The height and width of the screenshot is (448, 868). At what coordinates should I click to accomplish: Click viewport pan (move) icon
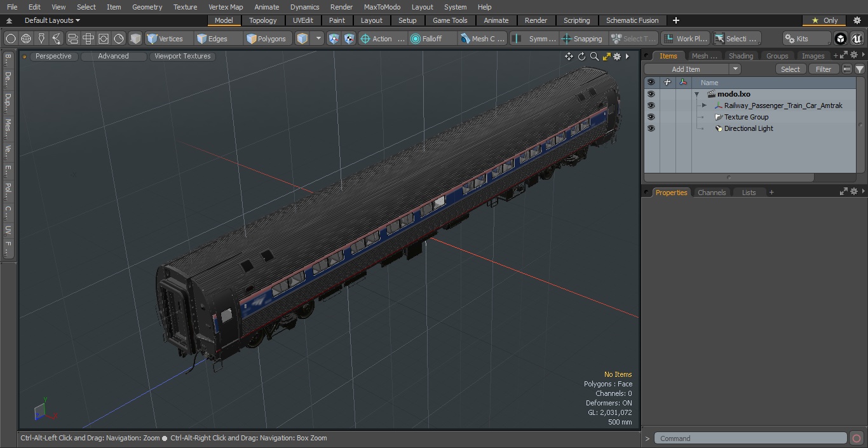click(569, 57)
